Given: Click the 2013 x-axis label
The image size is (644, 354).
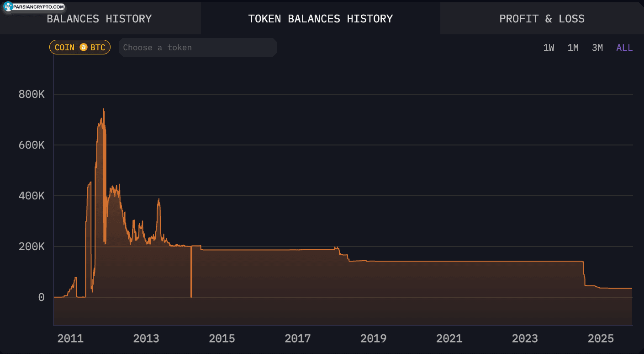Looking at the screenshot, I should point(146,339).
